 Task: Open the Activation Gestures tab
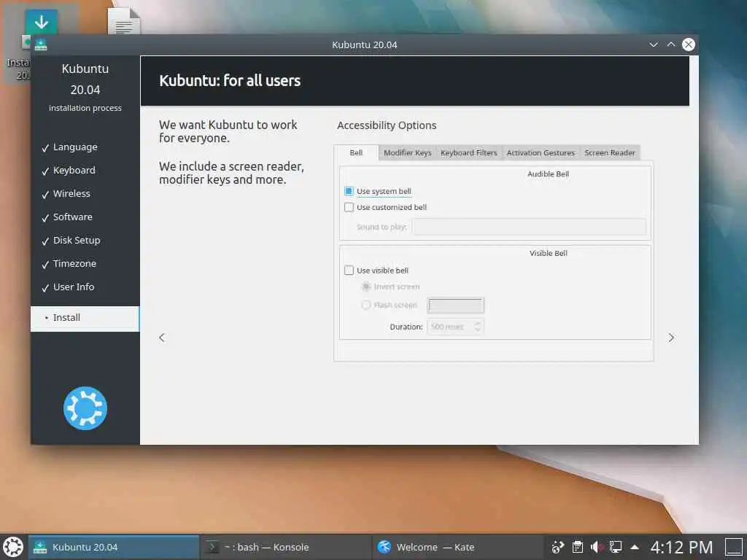point(541,153)
